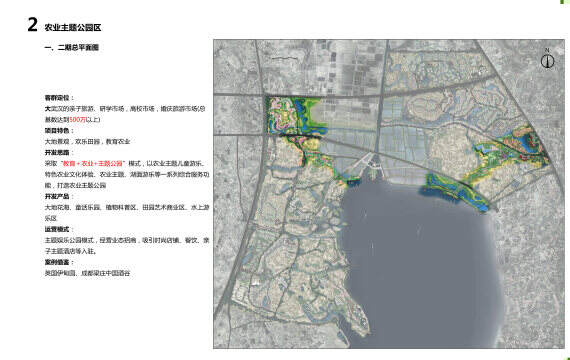Select the line starting with 大武汉的亲子旅游
Viewport: 570px width, 360px height.
coord(125,109)
